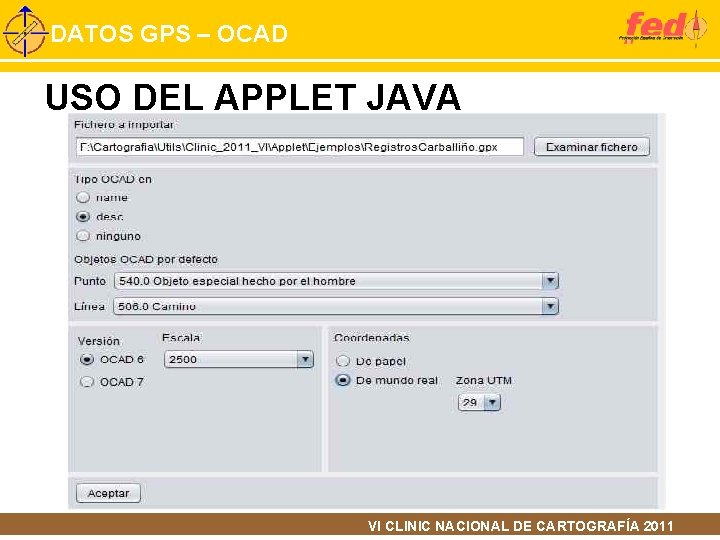Select 'De mundo real' coordinates option
This screenshot has width=720, height=540.
coord(343,380)
